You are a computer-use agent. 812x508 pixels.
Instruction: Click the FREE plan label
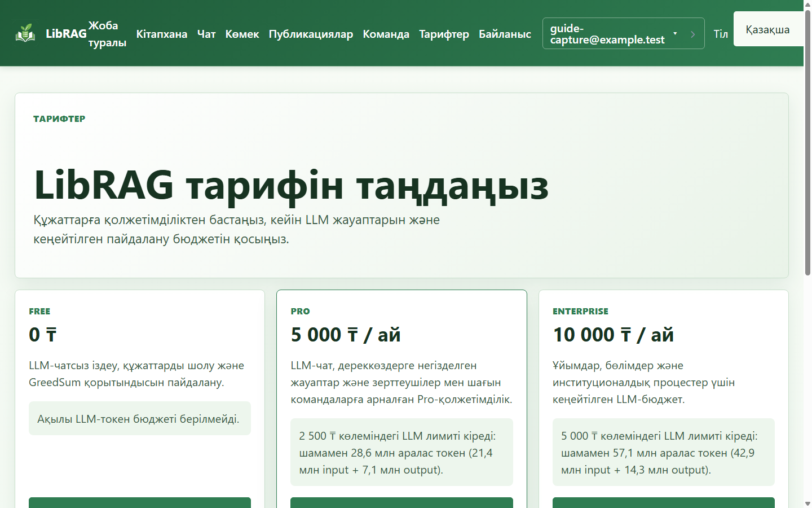tap(39, 311)
